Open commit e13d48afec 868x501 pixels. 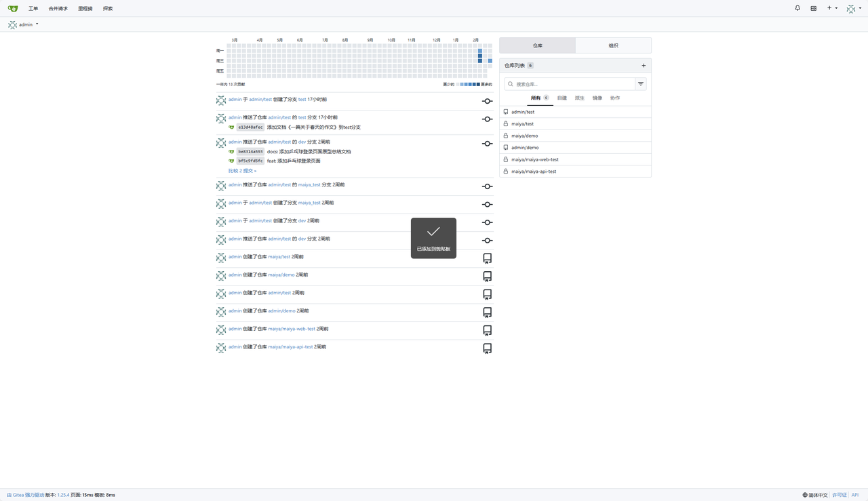coord(250,127)
